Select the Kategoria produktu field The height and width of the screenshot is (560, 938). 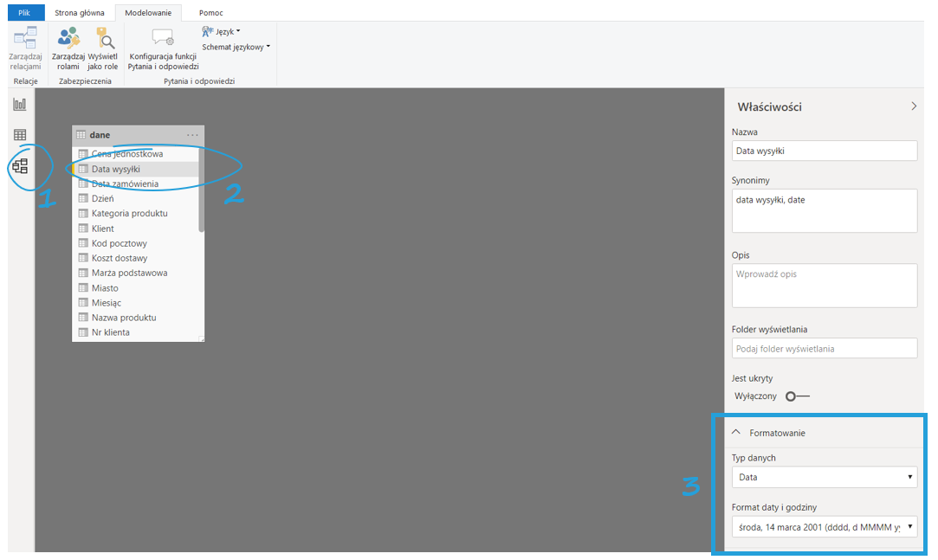coord(129,213)
